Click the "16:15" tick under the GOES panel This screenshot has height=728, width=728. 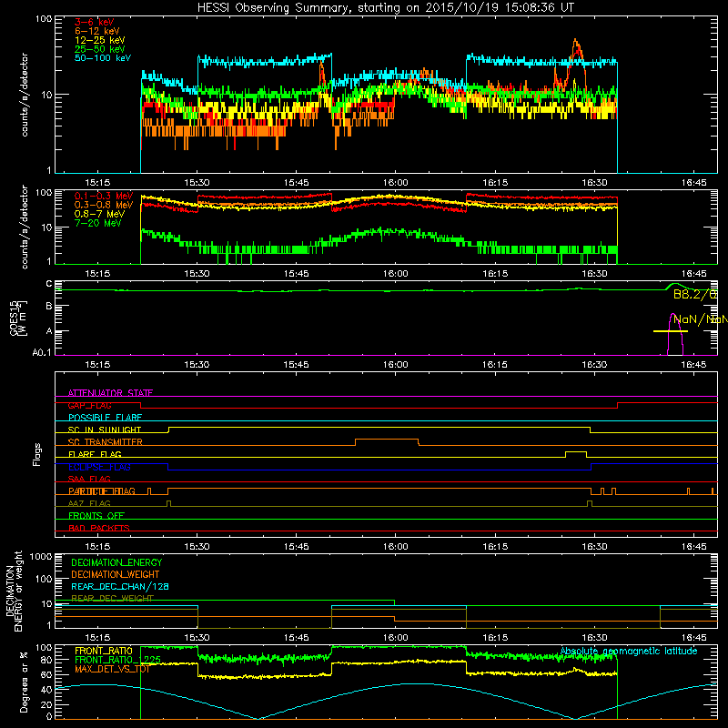(x=495, y=365)
